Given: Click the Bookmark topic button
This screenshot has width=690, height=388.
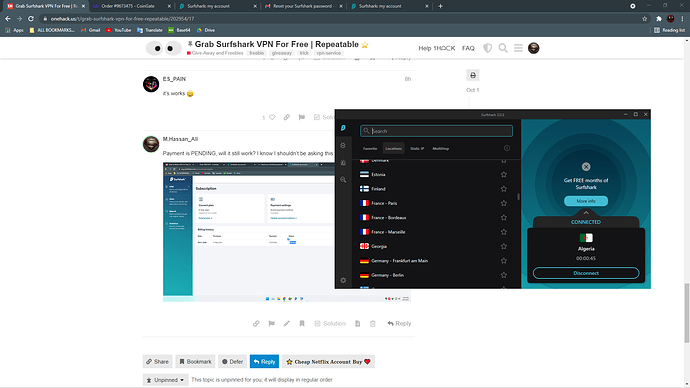Looking at the screenshot, I should [195, 362].
